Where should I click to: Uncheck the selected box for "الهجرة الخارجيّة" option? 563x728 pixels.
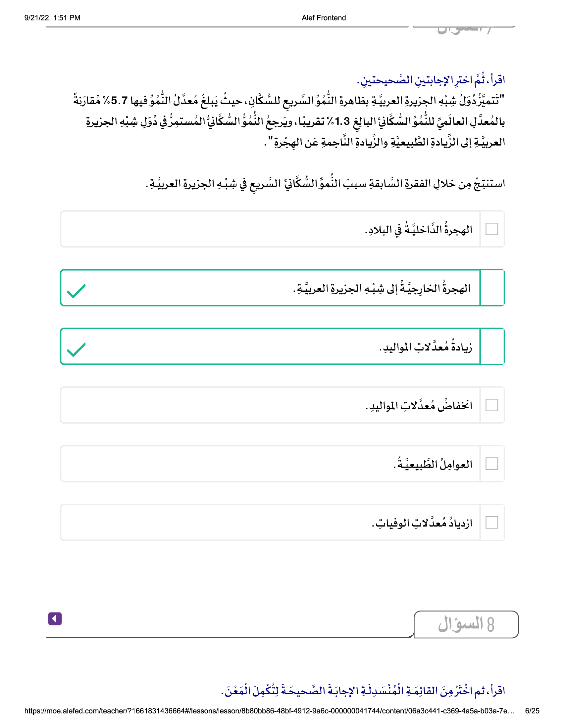click(x=491, y=288)
